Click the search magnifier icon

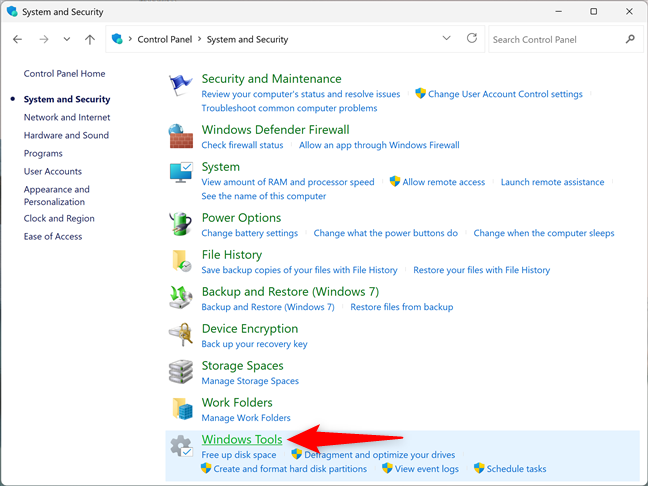[630, 39]
